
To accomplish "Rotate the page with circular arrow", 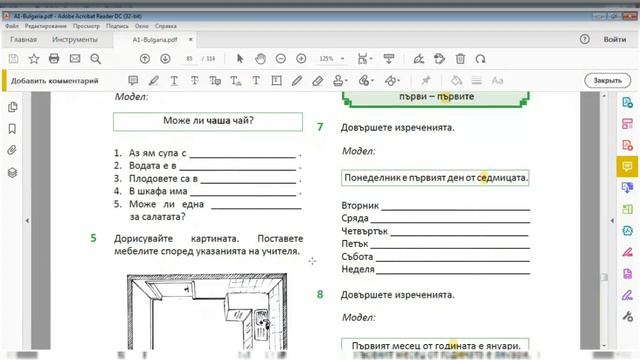I will coord(480,59).
